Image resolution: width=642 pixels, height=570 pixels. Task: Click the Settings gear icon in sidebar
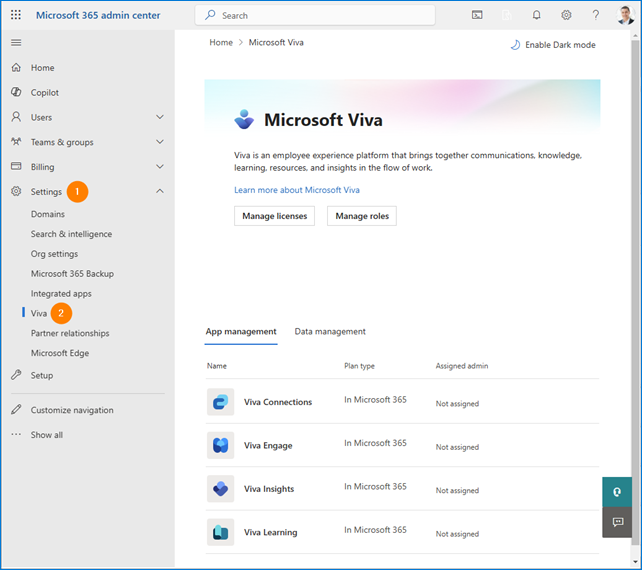(x=16, y=191)
